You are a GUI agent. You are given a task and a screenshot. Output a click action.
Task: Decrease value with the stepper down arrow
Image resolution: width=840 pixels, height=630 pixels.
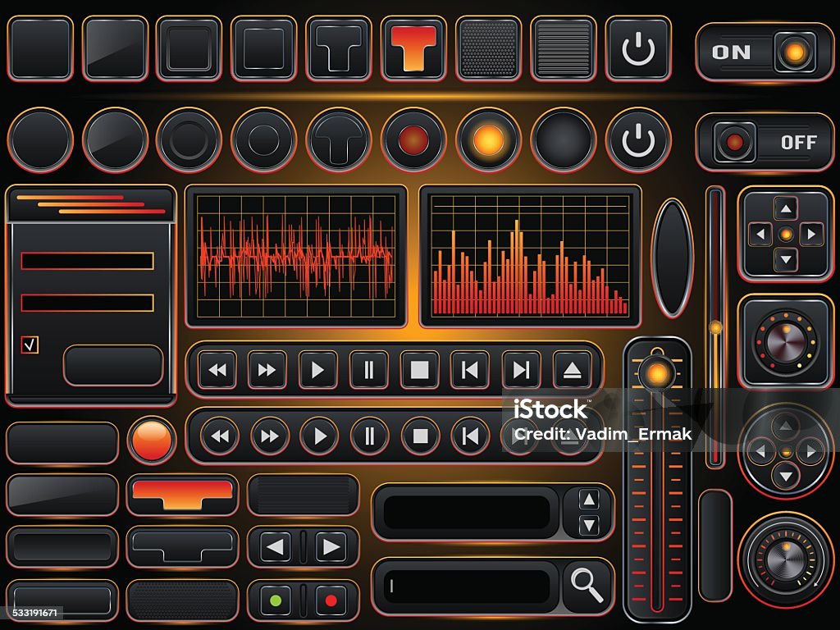tap(589, 525)
